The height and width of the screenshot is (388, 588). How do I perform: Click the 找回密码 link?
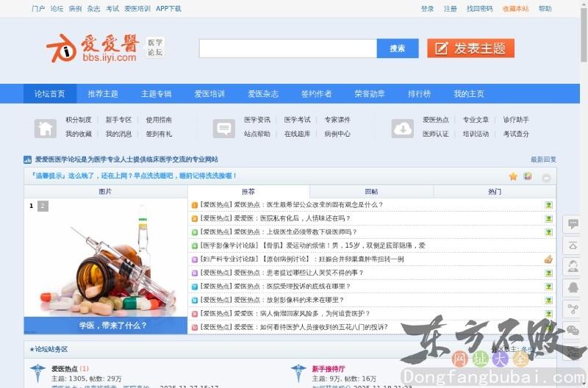[x=479, y=9]
